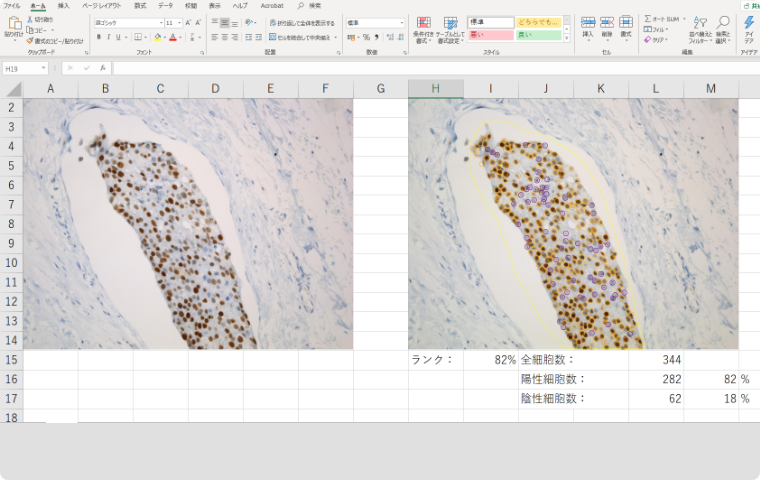This screenshot has width=760, height=480.
Task: Click the Conditional Formatting icon
Action: tap(423, 24)
